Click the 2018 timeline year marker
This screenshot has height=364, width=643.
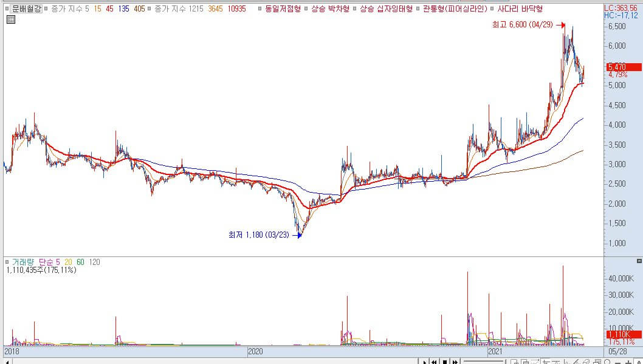(x=12, y=352)
